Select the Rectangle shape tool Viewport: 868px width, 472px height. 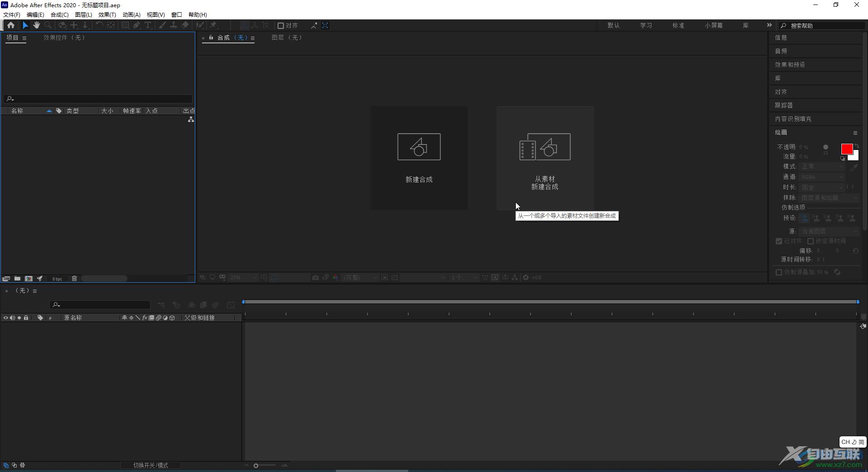coord(125,25)
